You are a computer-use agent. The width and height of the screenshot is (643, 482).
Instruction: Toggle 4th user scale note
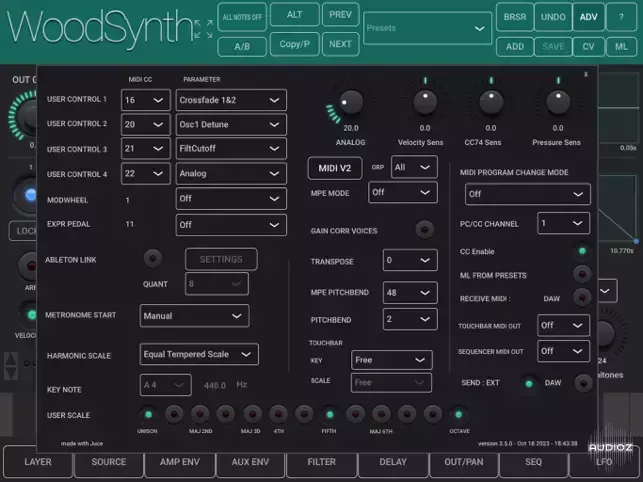(278, 414)
